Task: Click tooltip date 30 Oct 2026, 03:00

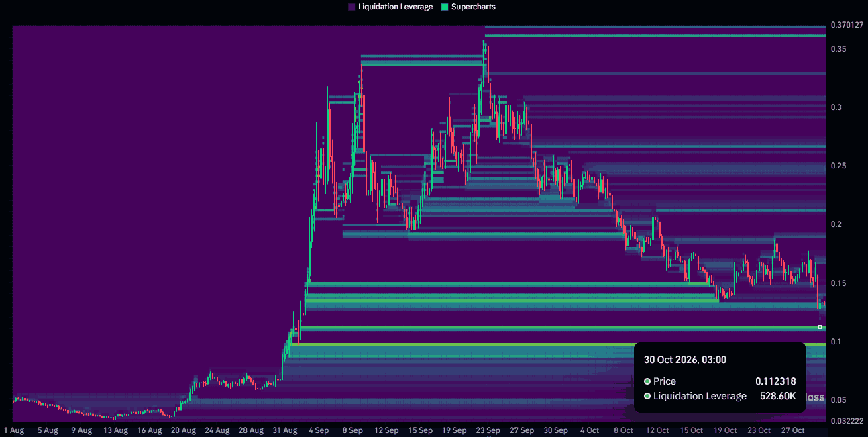Action: point(685,360)
